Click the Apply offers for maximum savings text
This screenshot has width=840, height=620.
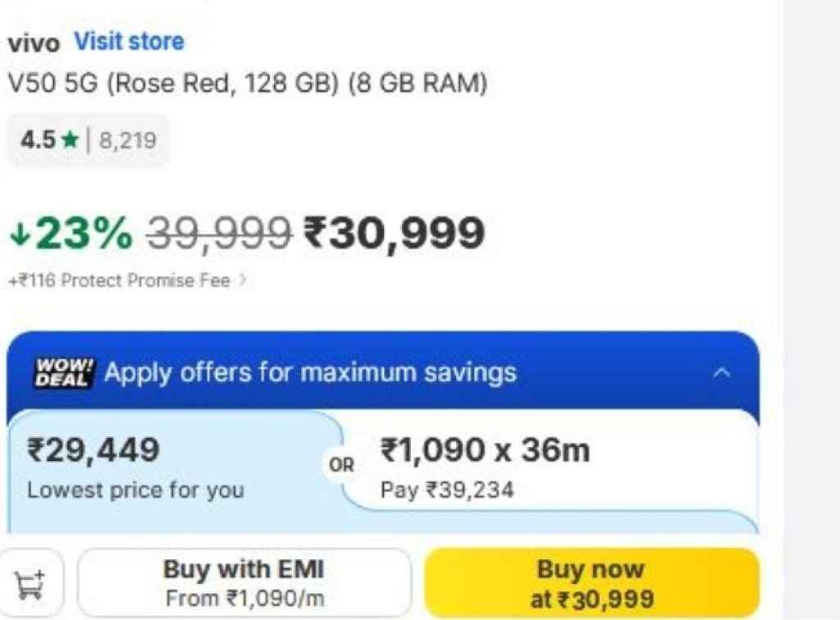(310, 373)
